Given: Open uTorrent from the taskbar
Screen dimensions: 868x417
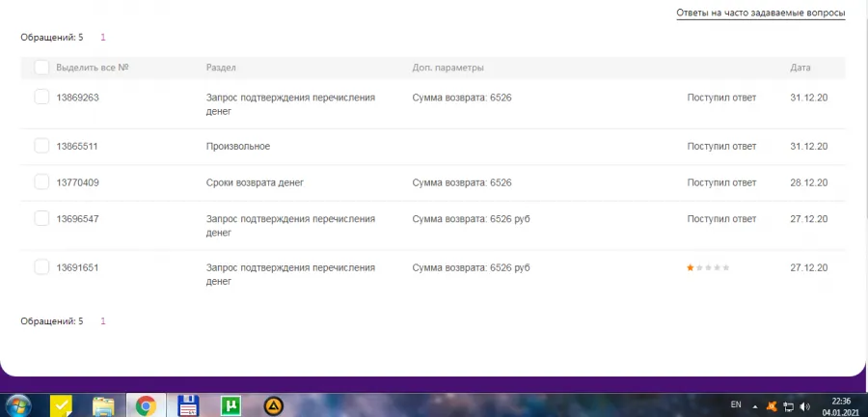Looking at the screenshot, I should coord(231,406).
